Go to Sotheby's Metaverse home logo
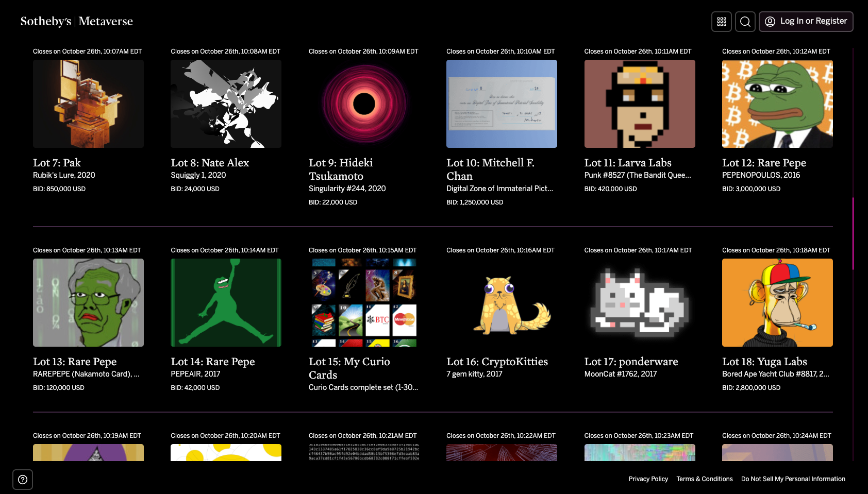 click(x=77, y=21)
